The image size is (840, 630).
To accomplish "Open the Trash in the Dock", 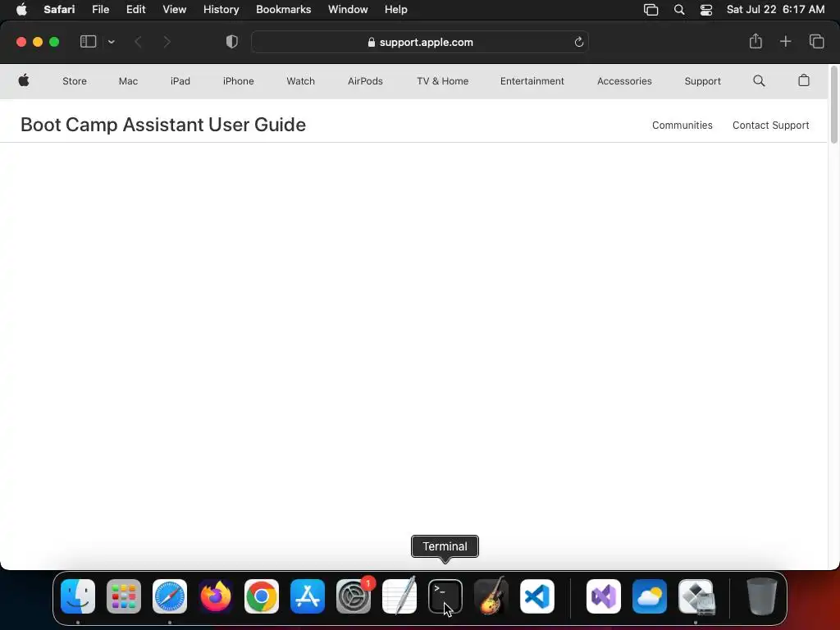I will pyautogui.click(x=761, y=596).
